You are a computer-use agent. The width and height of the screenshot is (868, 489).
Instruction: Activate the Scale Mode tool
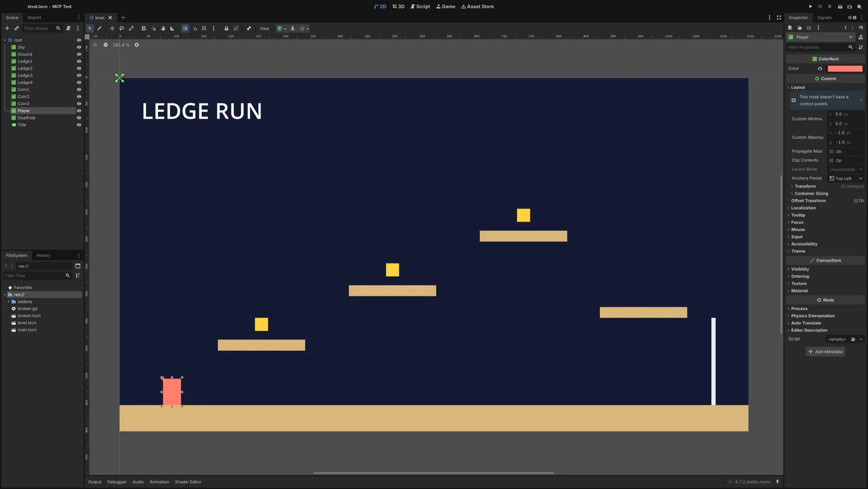[x=131, y=28]
